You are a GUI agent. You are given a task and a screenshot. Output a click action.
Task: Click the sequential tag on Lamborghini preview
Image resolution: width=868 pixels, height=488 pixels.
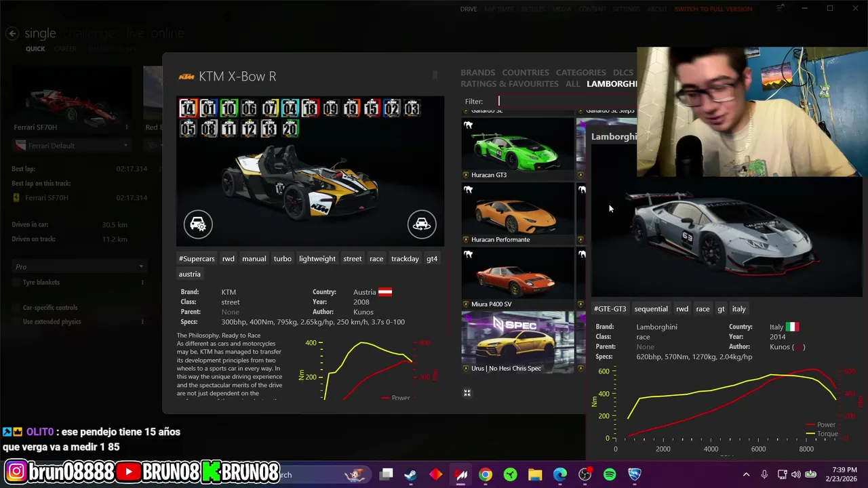tap(651, 309)
